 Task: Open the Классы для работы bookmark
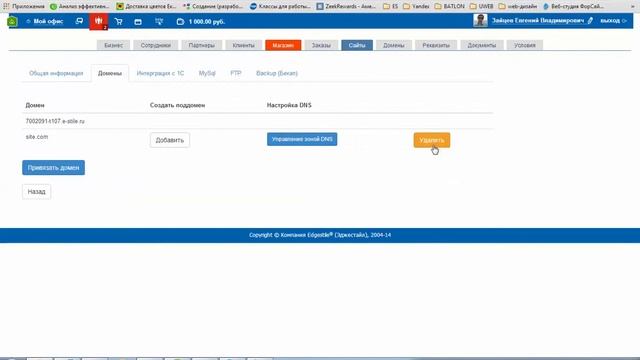[x=280, y=6]
